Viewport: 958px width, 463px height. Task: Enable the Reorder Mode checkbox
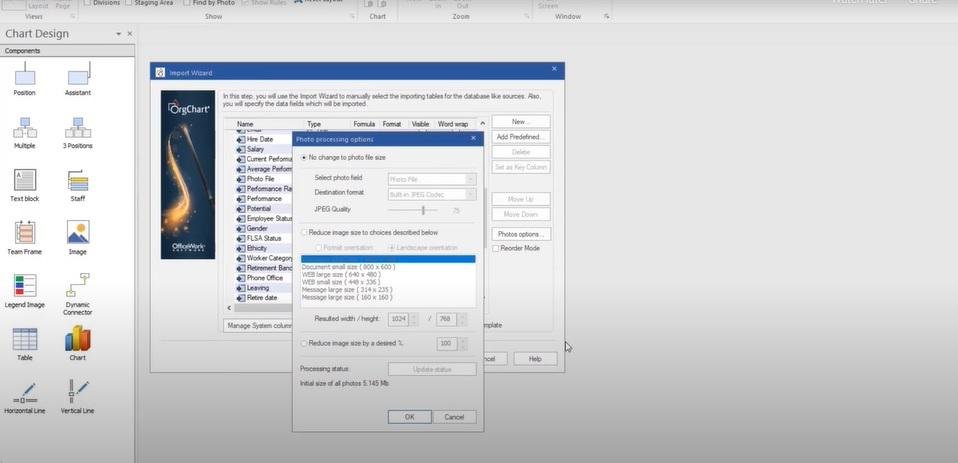pos(495,248)
